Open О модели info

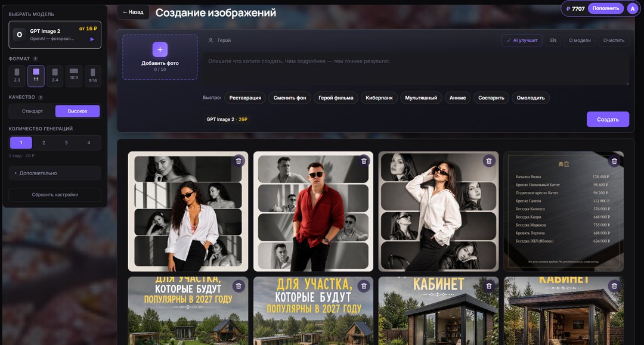click(580, 40)
